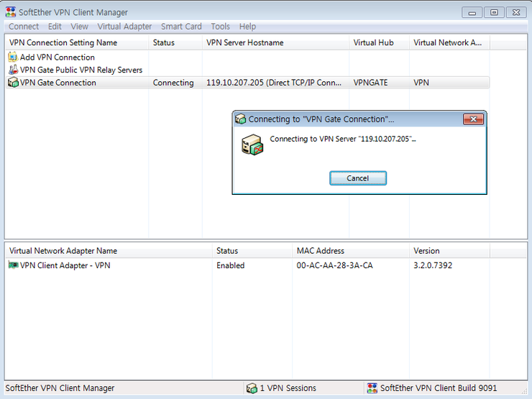This screenshot has height=399, width=532.
Task: Click the Enabled adapter status cell
Action: click(x=230, y=265)
